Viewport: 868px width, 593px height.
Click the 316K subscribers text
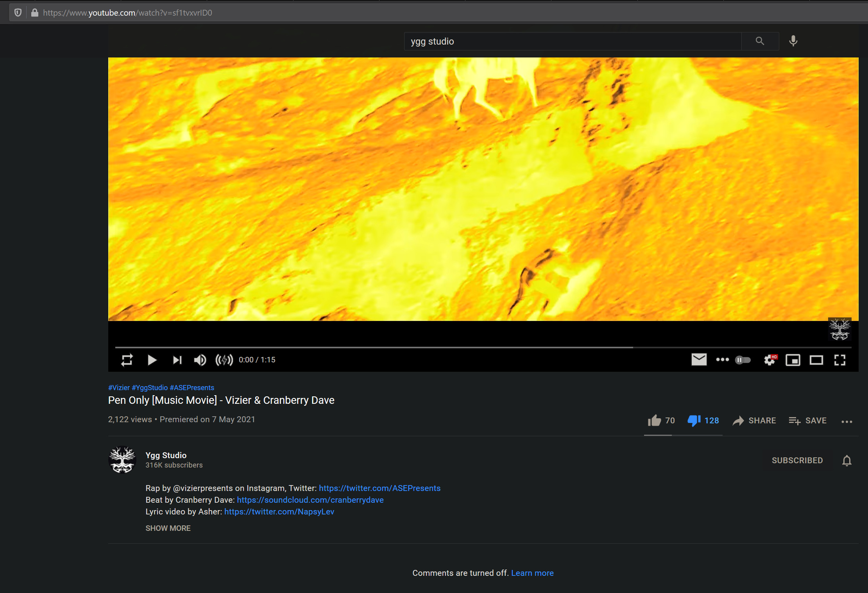[x=174, y=465]
